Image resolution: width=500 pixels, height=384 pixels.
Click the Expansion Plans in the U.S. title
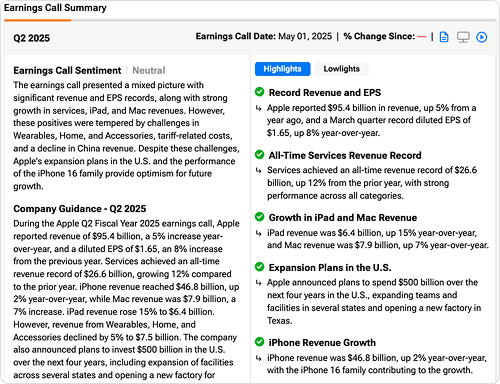(x=330, y=268)
